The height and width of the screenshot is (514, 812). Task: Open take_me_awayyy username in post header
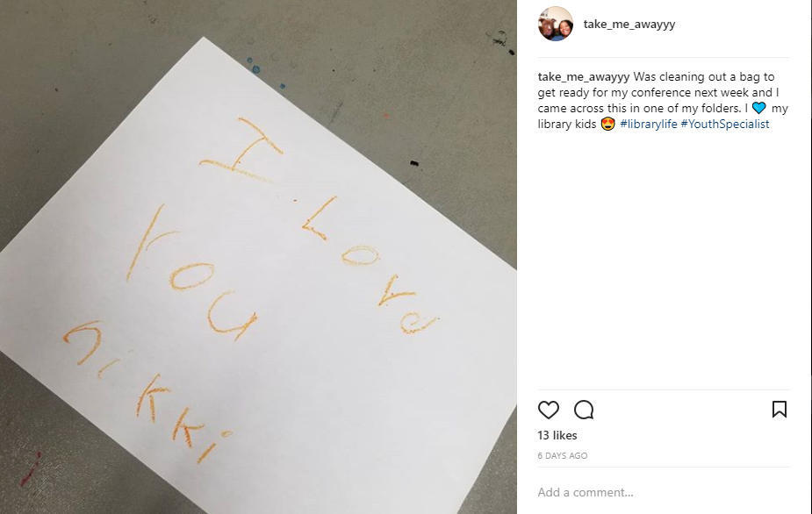(x=629, y=24)
